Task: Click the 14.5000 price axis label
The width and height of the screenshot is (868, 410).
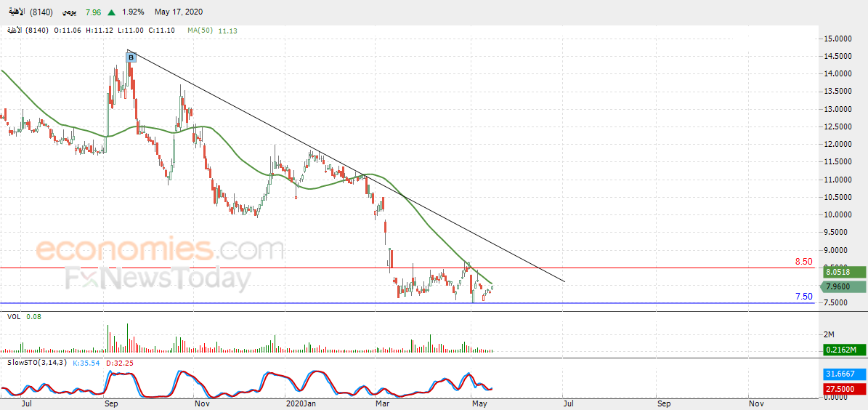Action: point(836,56)
